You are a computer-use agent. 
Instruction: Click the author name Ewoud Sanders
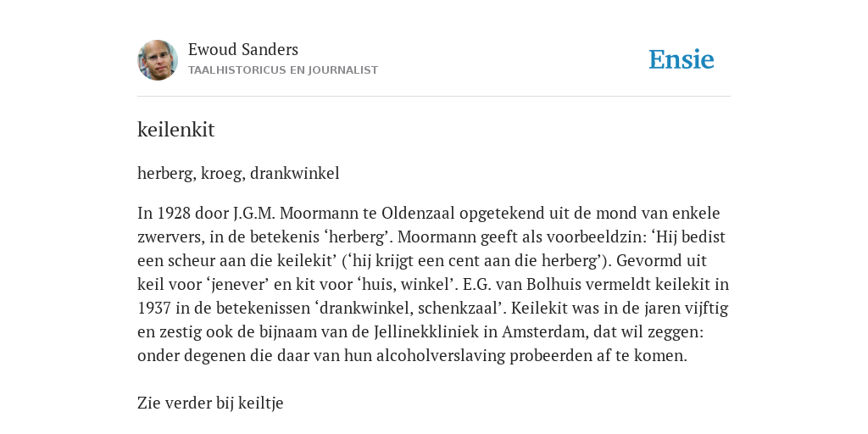point(243,49)
